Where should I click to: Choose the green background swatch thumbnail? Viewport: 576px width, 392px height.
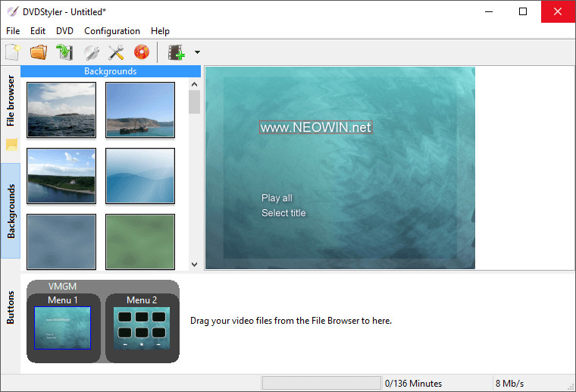(140, 241)
